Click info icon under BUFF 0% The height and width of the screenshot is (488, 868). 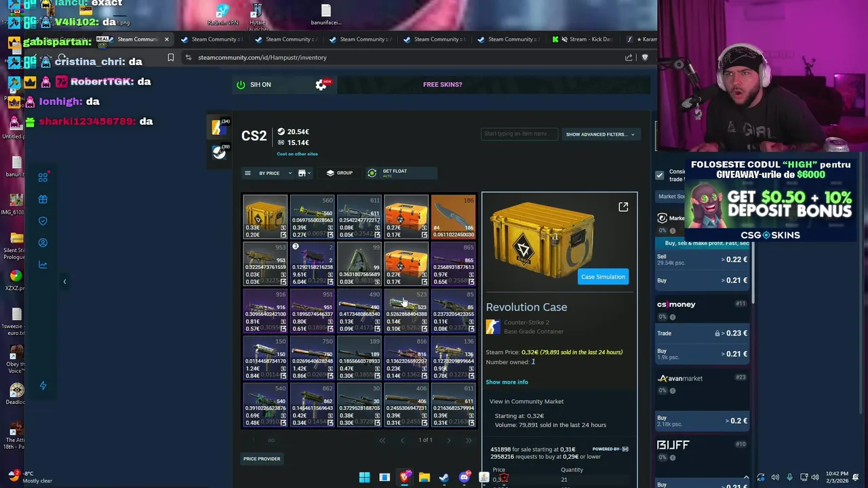tap(673, 458)
